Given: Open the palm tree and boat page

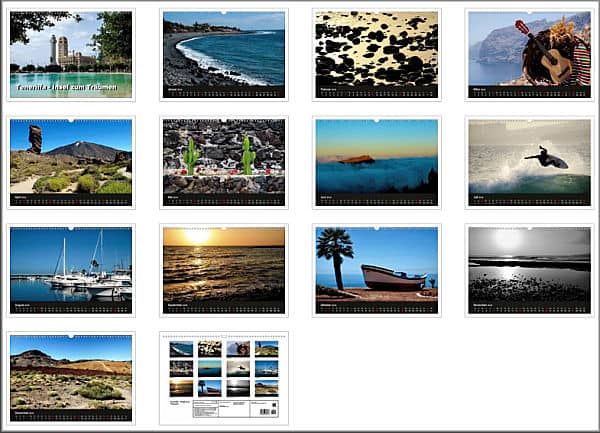Looking at the screenshot, I should (x=377, y=270).
